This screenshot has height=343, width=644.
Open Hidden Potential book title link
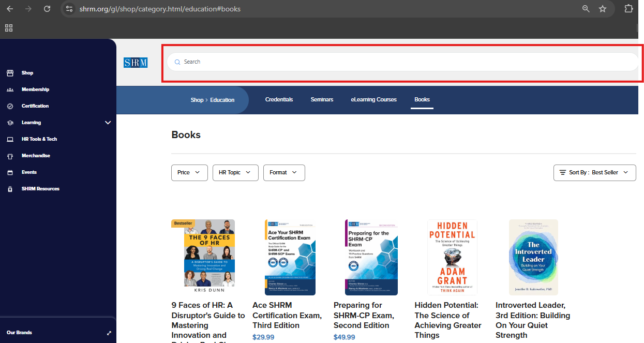click(x=448, y=320)
